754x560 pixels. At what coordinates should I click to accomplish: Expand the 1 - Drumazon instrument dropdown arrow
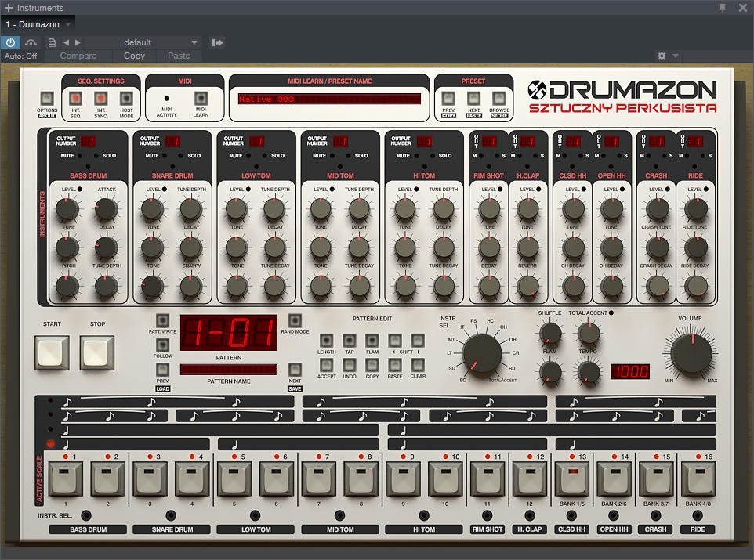[68, 24]
